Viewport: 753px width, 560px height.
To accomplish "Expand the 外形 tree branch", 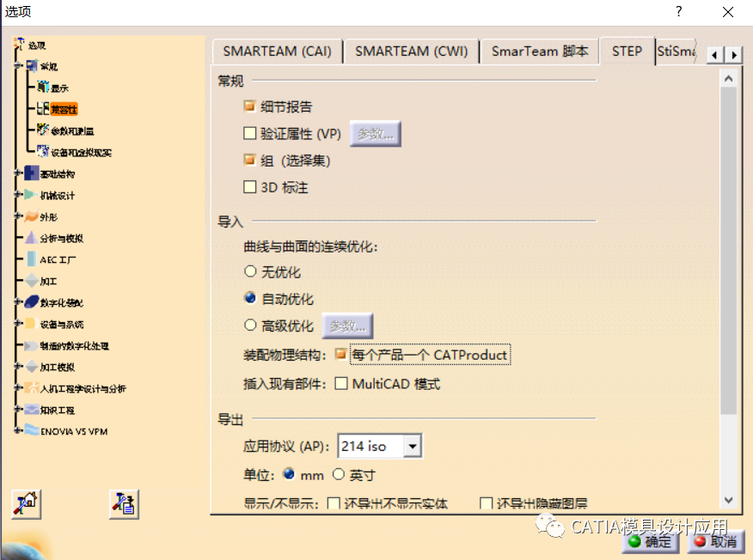I will (x=19, y=216).
